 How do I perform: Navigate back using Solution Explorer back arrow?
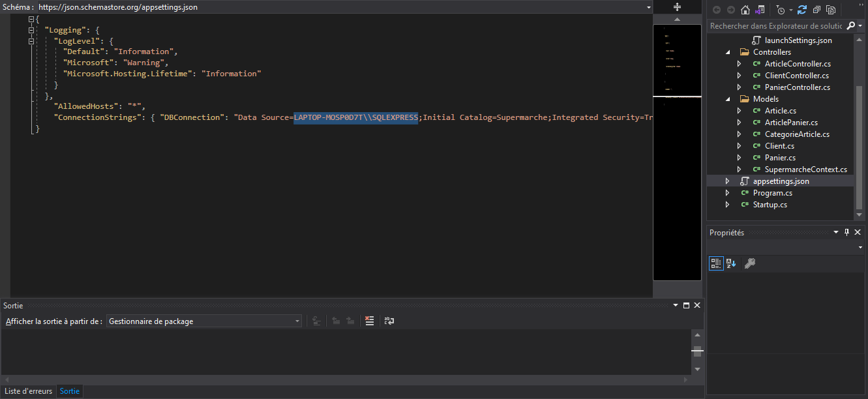coord(717,10)
